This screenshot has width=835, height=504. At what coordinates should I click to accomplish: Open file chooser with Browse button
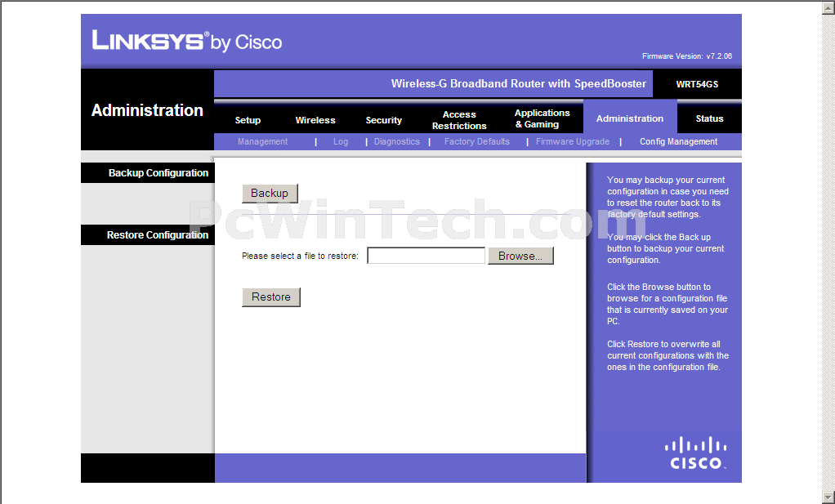pos(520,256)
